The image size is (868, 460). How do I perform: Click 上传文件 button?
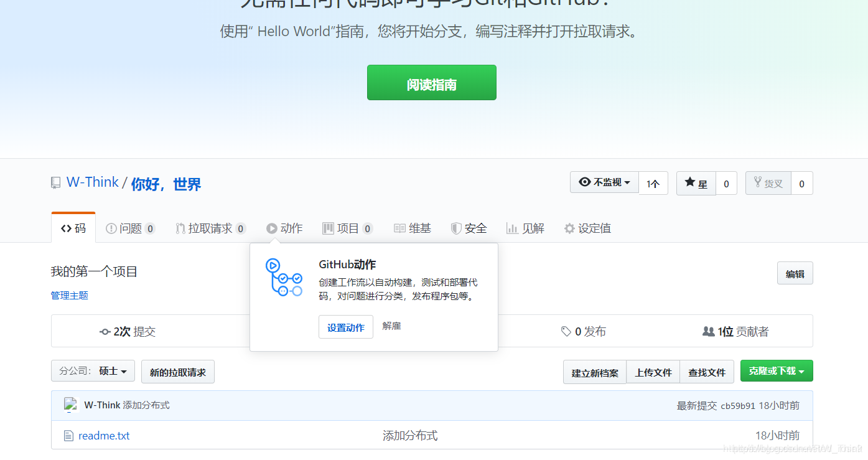click(653, 372)
